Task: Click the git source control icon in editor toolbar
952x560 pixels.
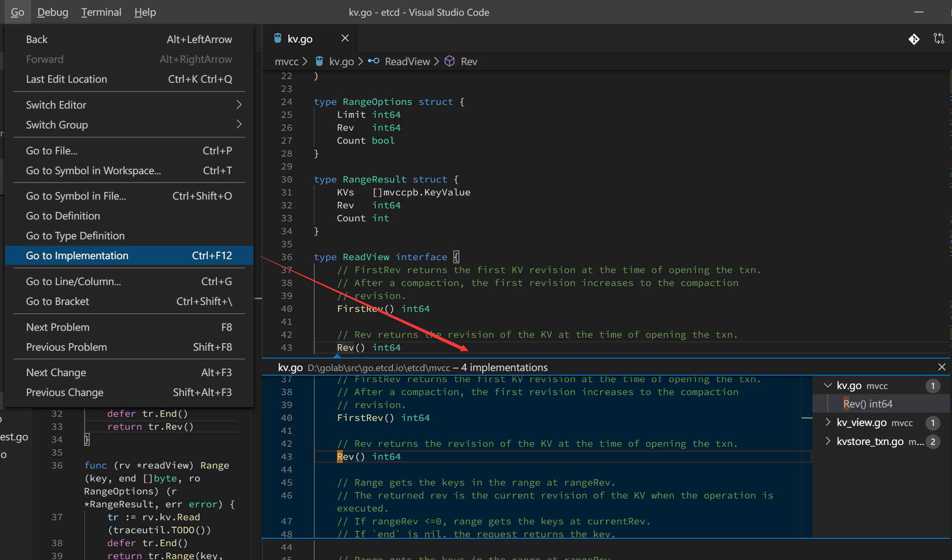Action: pos(914,39)
